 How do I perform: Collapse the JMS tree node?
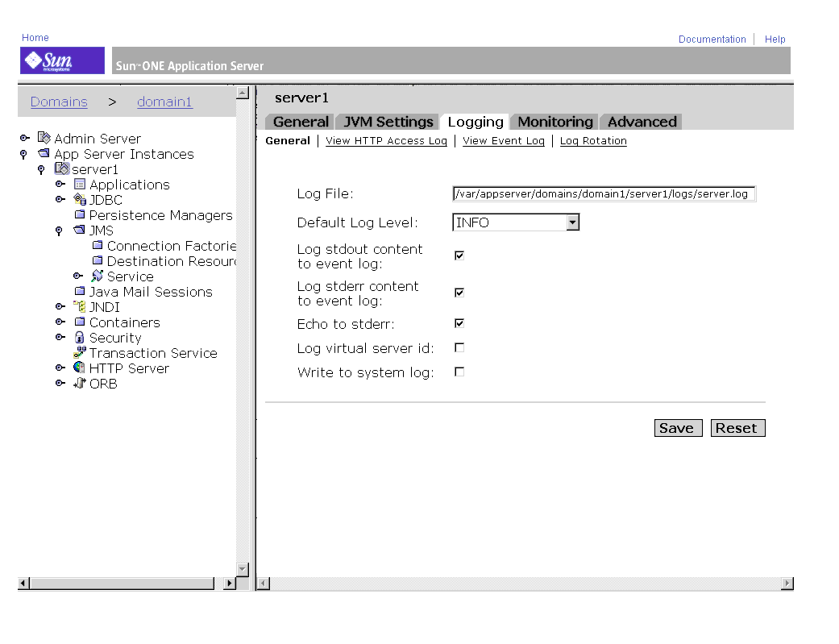(x=59, y=231)
